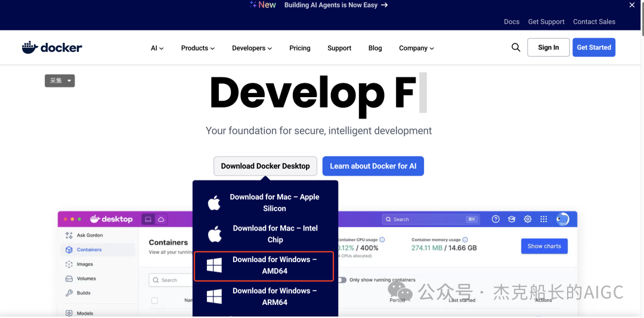Viewport: 644px width, 318px height.
Task: Click the Windows logo beside Windows – ARM64
Action: (x=215, y=296)
